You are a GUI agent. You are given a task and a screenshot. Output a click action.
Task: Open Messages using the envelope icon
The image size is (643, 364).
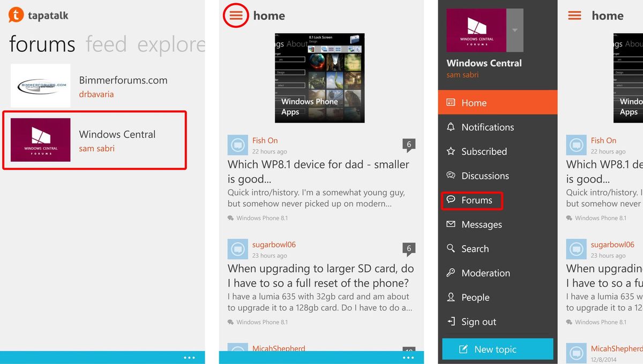pyautogui.click(x=451, y=224)
